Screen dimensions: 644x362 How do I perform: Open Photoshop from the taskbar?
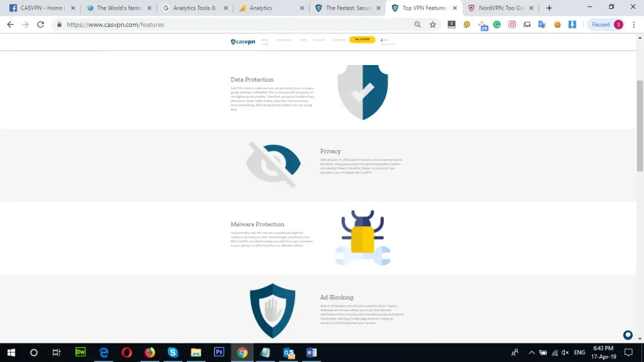coord(219,352)
